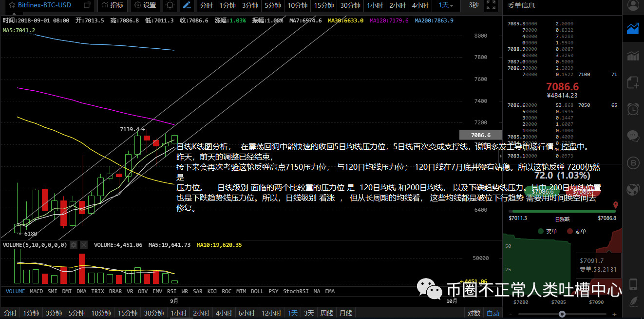The width and height of the screenshot is (644, 319).
Task: Open the 指标 indicators menu
Action: click(x=112, y=5)
